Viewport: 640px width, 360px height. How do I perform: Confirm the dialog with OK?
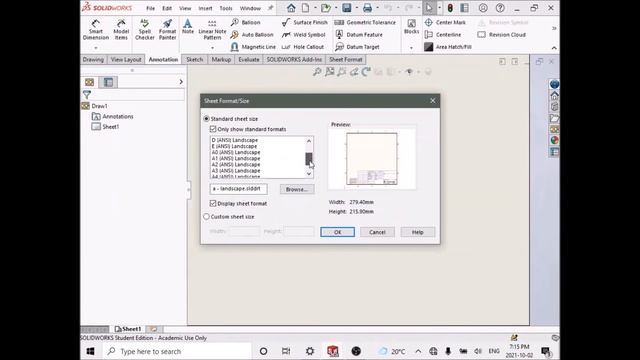[338, 232]
